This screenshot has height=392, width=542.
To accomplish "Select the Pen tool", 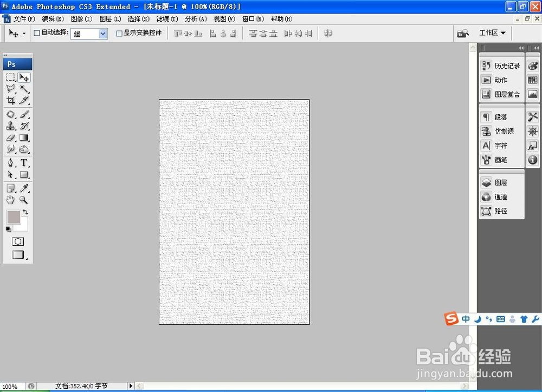I will tap(10, 162).
